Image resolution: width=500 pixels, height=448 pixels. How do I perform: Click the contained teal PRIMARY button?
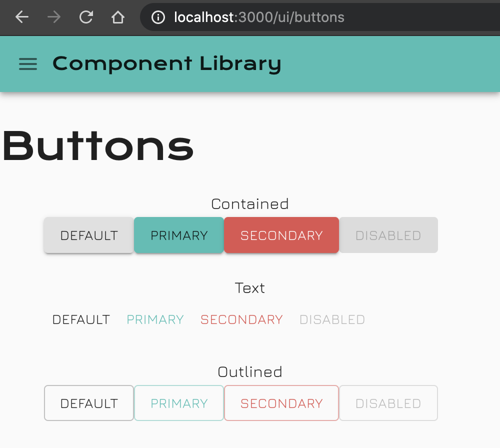tap(179, 235)
